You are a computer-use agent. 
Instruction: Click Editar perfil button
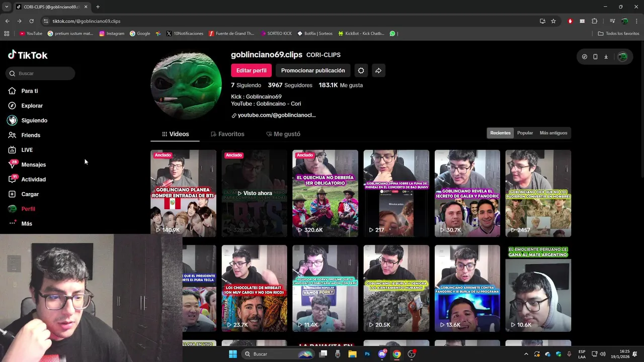coord(251,70)
